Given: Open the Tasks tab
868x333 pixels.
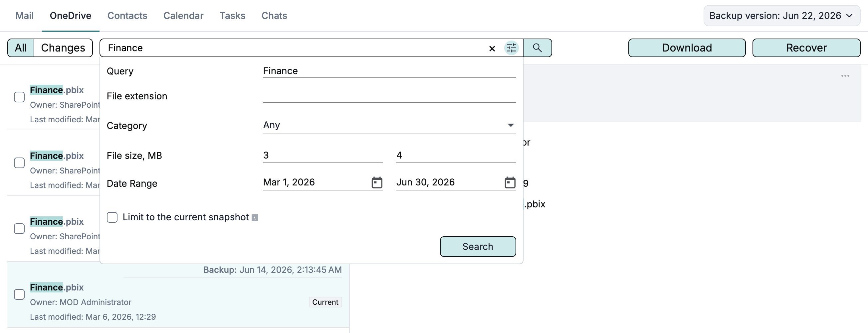Looking at the screenshot, I should (x=233, y=16).
